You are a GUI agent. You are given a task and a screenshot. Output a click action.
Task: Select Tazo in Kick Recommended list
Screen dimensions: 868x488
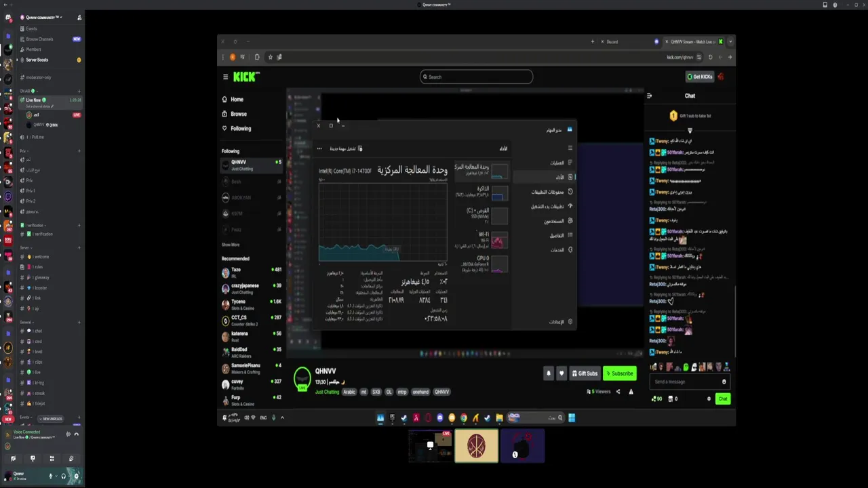click(251, 271)
